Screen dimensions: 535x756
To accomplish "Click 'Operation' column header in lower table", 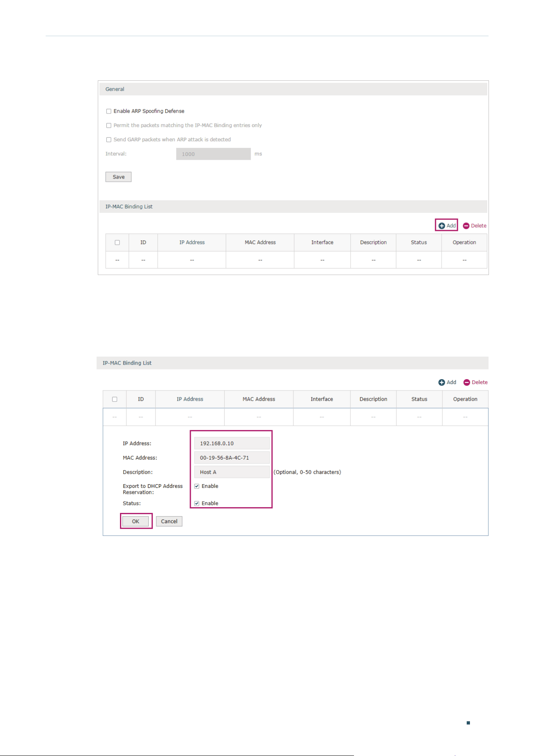I will [465, 399].
